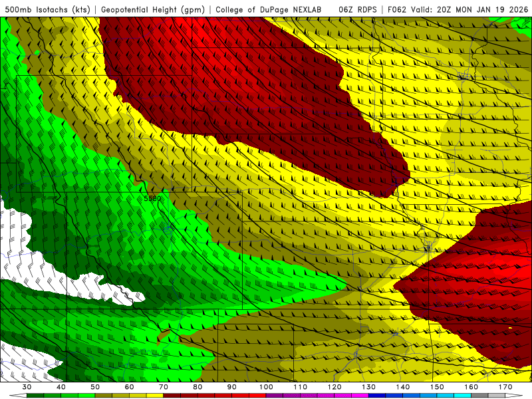Image resolution: width=532 pixels, height=399 pixels.
Task: Click the '150' value on color scale
Action: [x=438, y=387]
